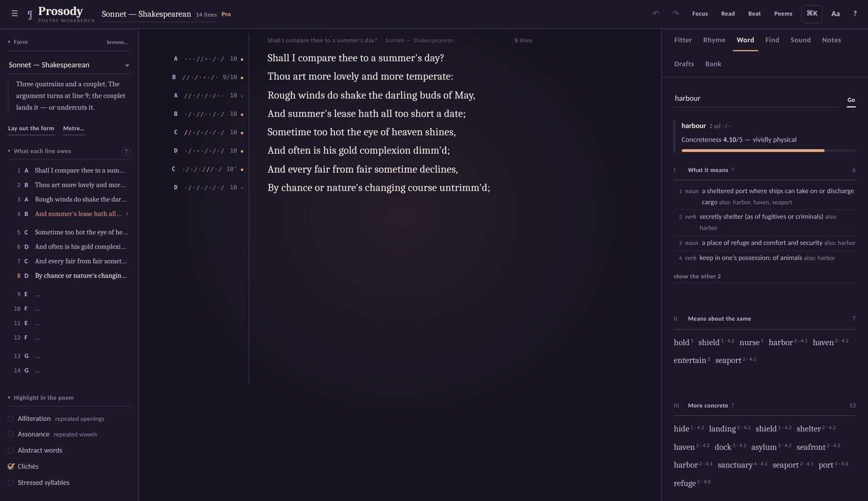Toggle Alliteration highlighting
The image size is (868, 501).
click(x=11, y=419)
